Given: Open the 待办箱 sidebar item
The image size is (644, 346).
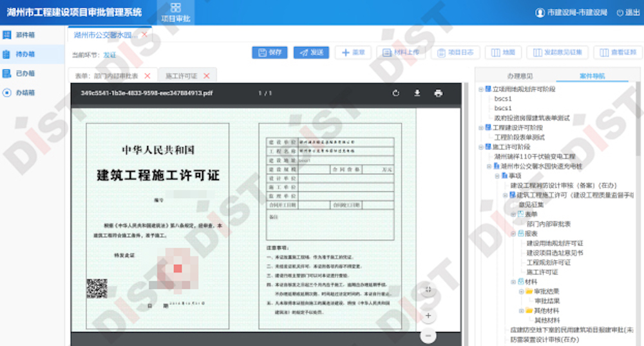Looking at the screenshot, I should click(x=24, y=54).
